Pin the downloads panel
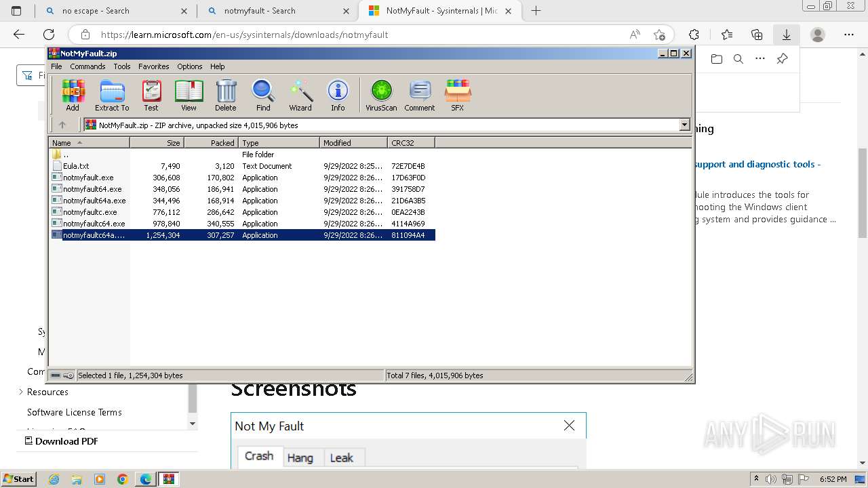Viewport: 868px width, 488px height. 782,59
